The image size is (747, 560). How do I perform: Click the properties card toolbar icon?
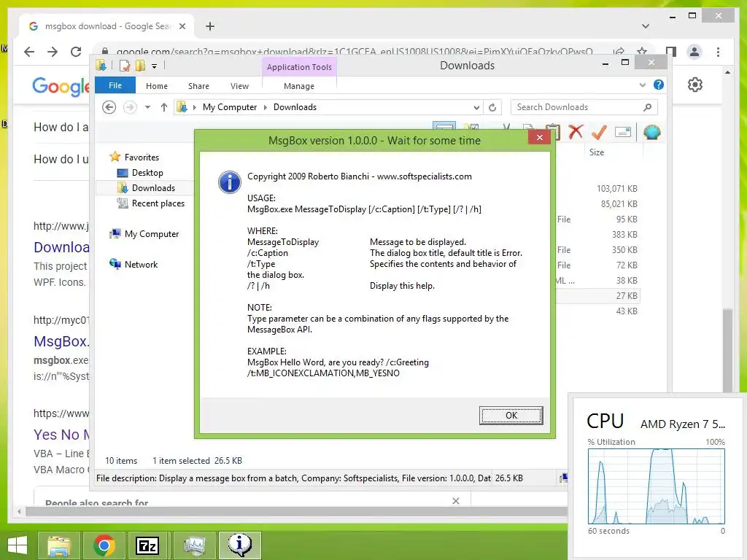click(x=623, y=132)
